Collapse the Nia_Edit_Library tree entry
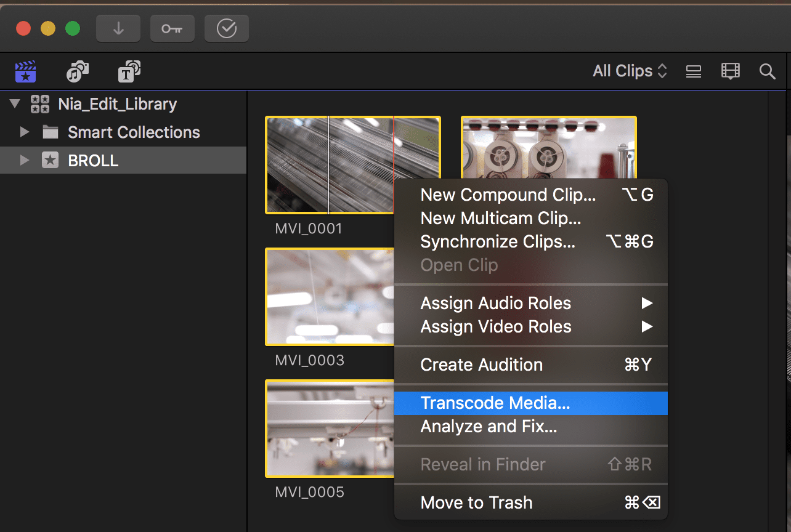This screenshot has width=791, height=532. tap(14, 103)
